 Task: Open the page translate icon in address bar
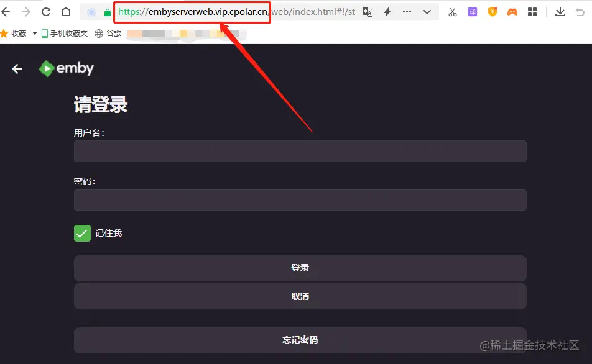point(368,12)
